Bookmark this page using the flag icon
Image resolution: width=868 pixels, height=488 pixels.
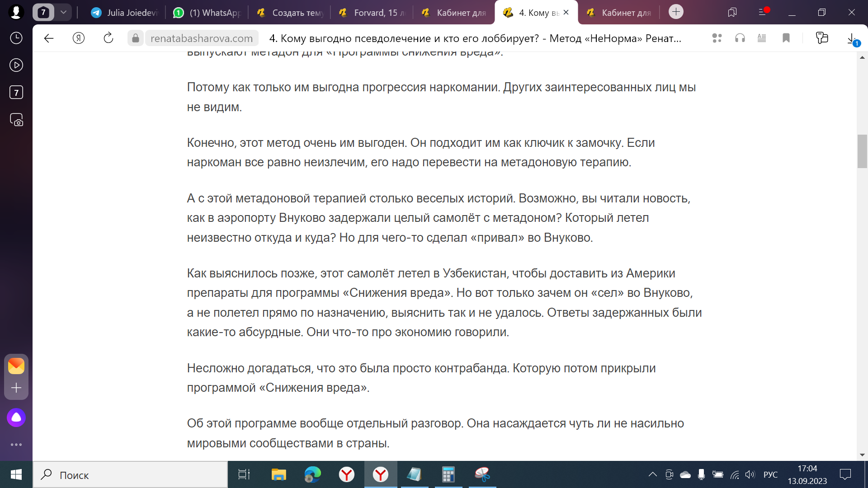click(x=786, y=38)
